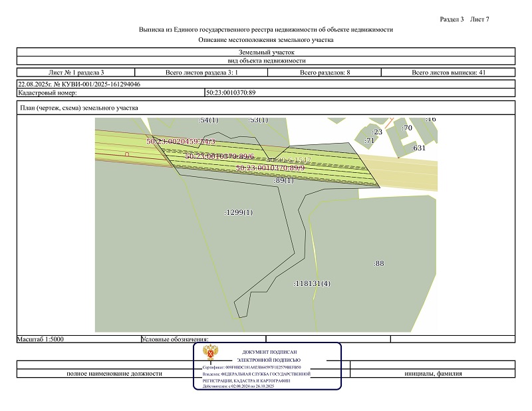Click the :89(1) parcel label
Image resolution: width=532 pixels, height=411 pixels.
coord(284,180)
